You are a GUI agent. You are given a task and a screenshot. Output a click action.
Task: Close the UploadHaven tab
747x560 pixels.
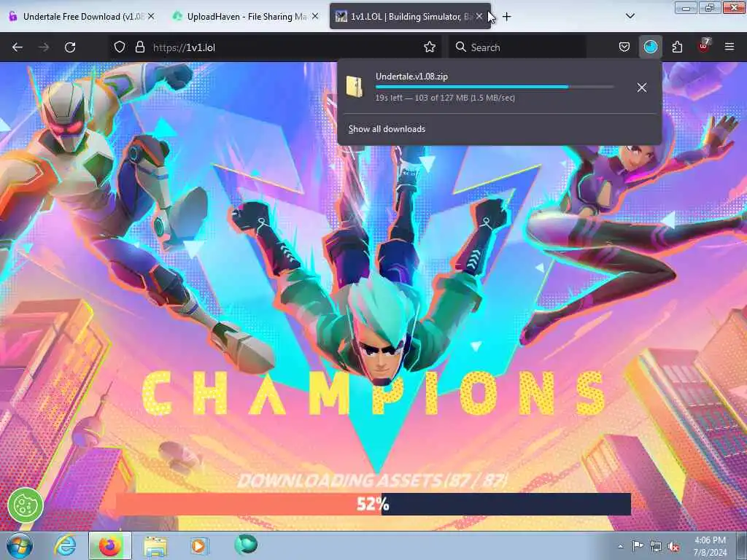[315, 17]
